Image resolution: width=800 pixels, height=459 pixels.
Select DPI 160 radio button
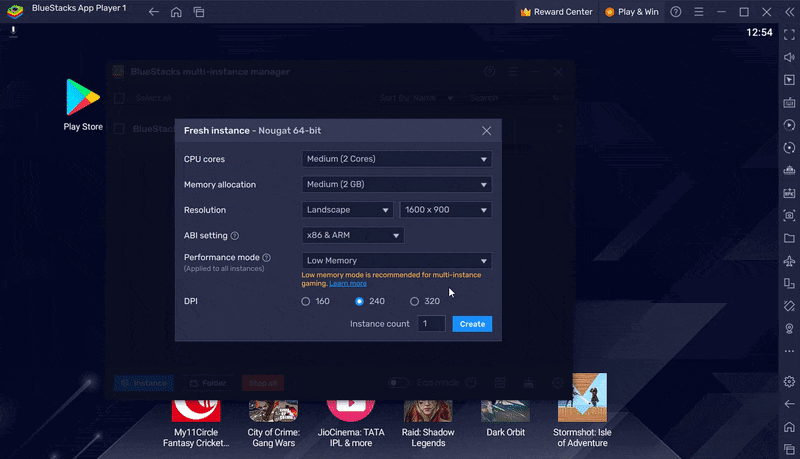pyautogui.click(x=305, y=301)
